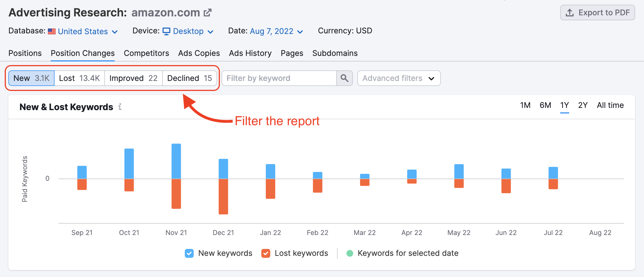
Task: Click the blue New keywords bar for Oct 21
Action: 129,164
